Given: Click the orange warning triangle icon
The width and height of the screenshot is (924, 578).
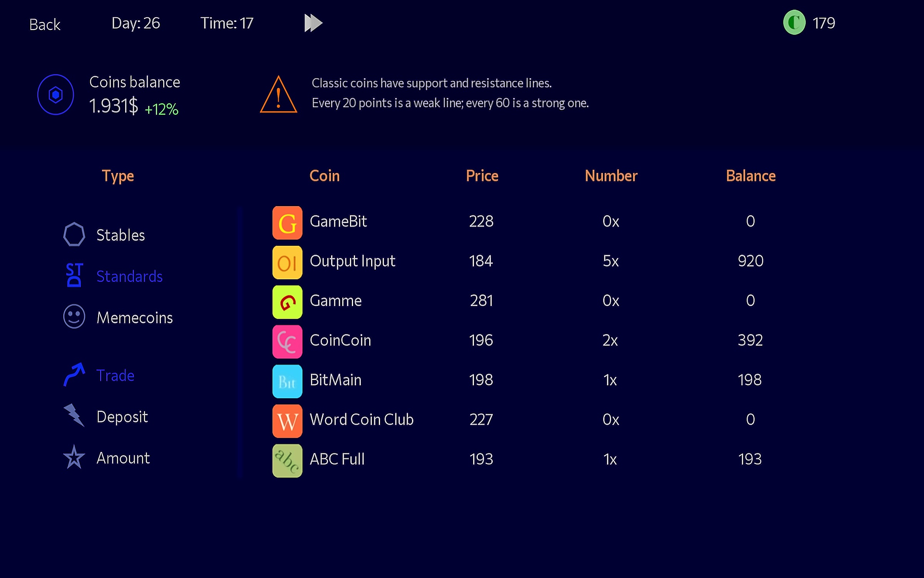Looking at the screenshot, I should click(x=278, y=95).
